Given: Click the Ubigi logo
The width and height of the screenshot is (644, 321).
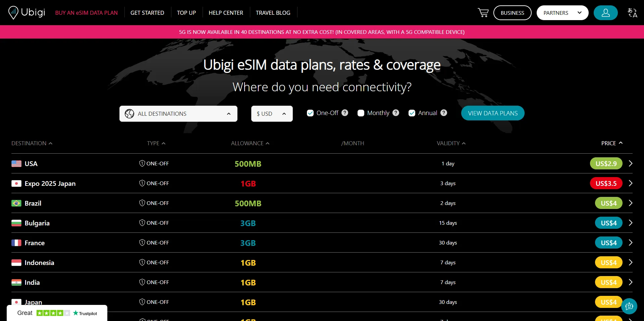Looking at the screenshot, I should (x=26, y=13).
